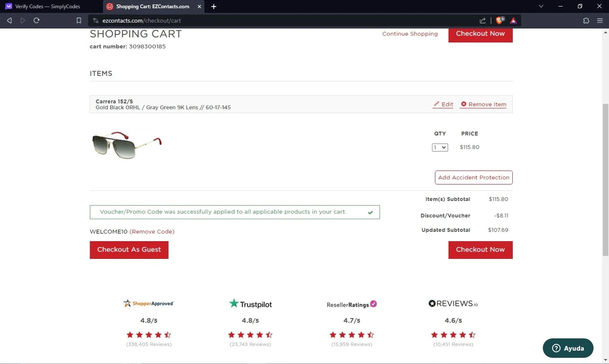
Task: Click promo code success message
Action: coord(235,212)
